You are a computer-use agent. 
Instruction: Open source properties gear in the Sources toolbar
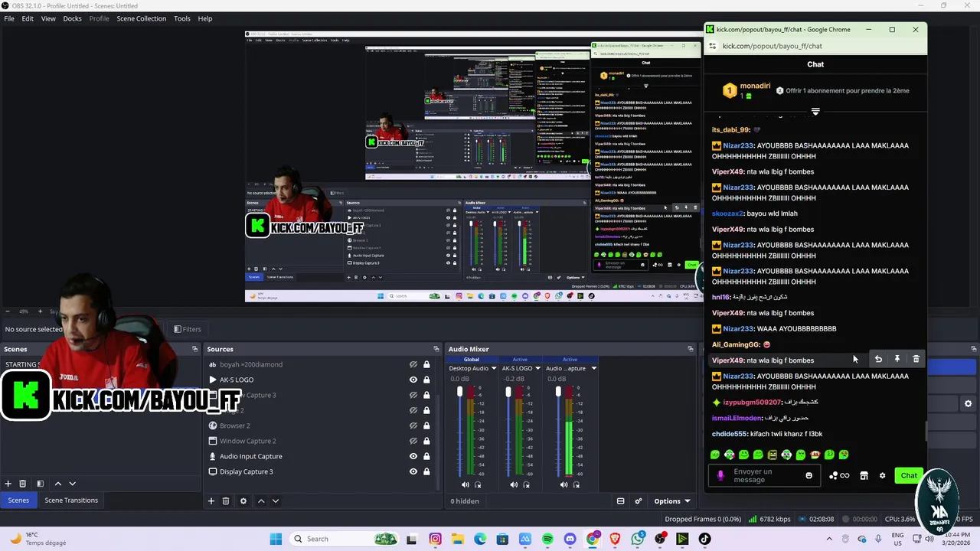243,501
